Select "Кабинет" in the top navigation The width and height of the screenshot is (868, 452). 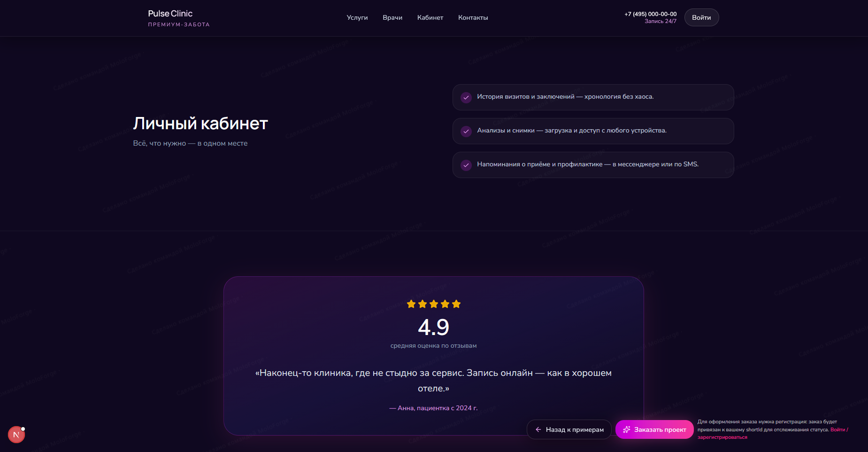[x=430, y=17]
